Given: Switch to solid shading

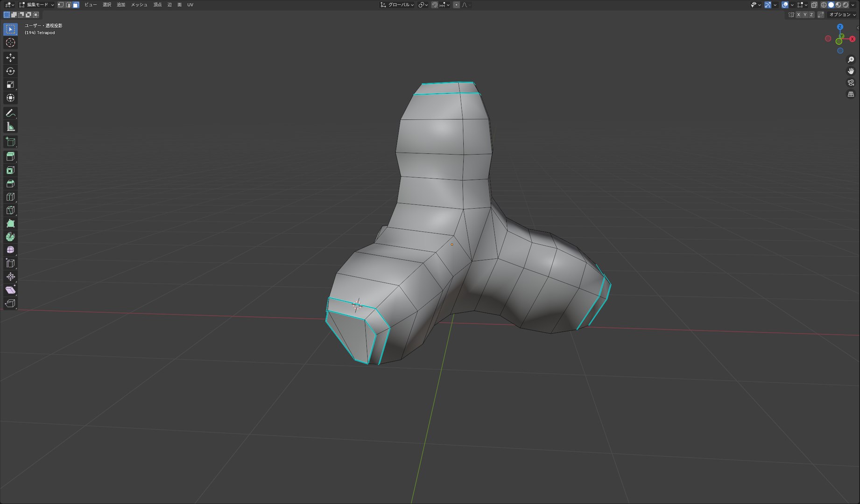Looking at the screenshot, I should [831, 5].
